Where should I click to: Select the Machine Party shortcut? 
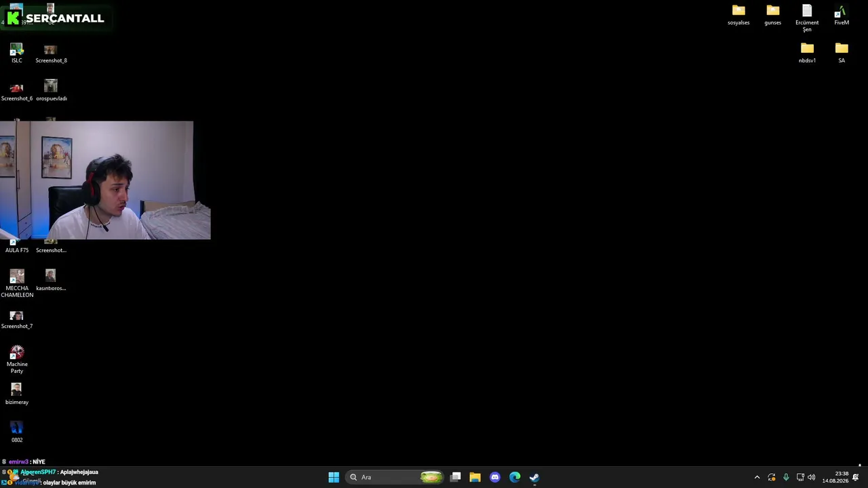(17, 359)
